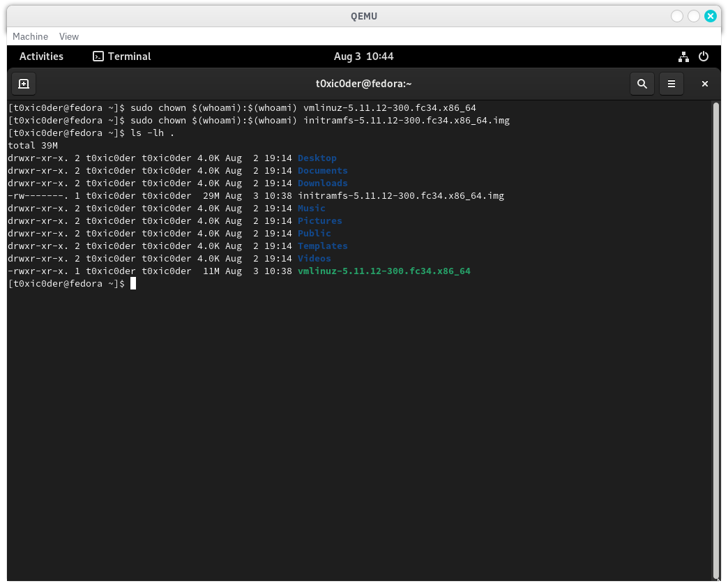Click the 11M file size value
The image size is (728, 588).
coord(211,271)
